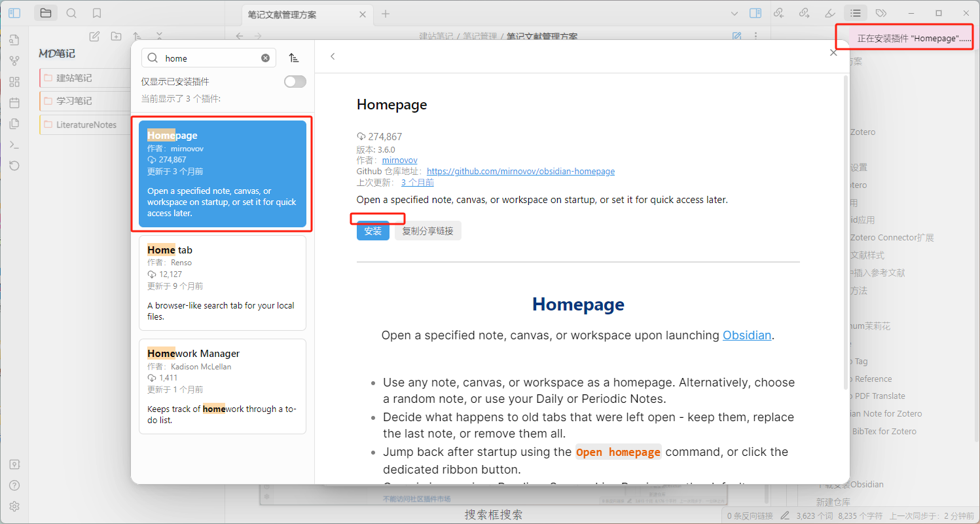980x524 pixels.
Task: Select the Homework Manager plugin card
Action: (x=223, y=386)
